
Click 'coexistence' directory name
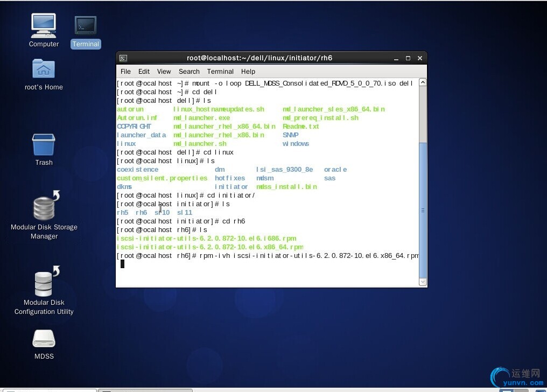pos(137,170)
